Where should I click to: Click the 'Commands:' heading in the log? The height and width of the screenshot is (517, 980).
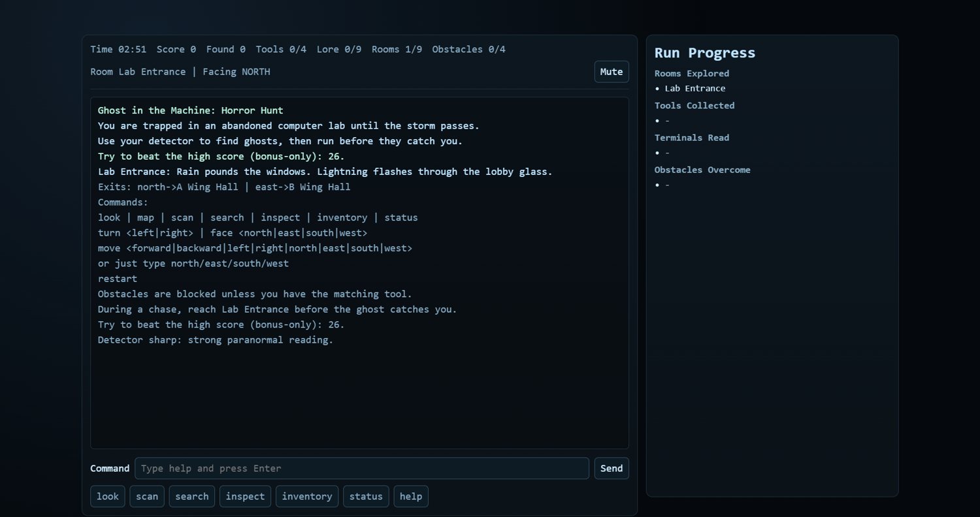tap(123, 202)
